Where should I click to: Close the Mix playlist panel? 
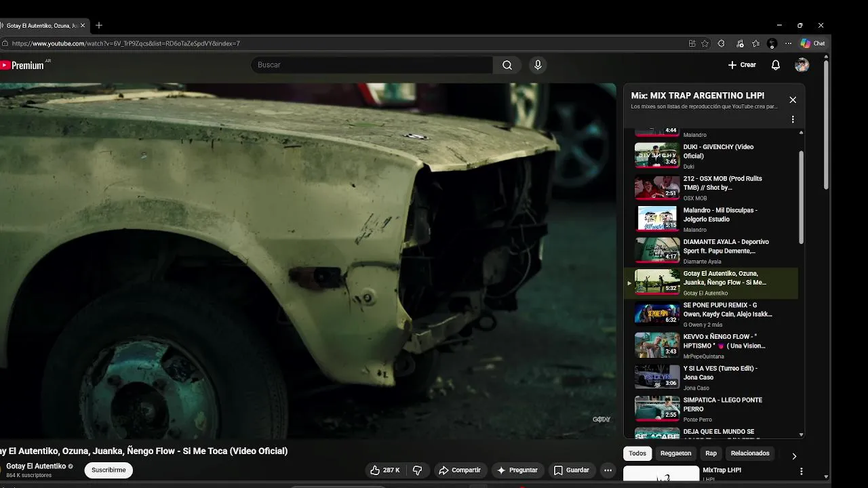pos(793,100)
